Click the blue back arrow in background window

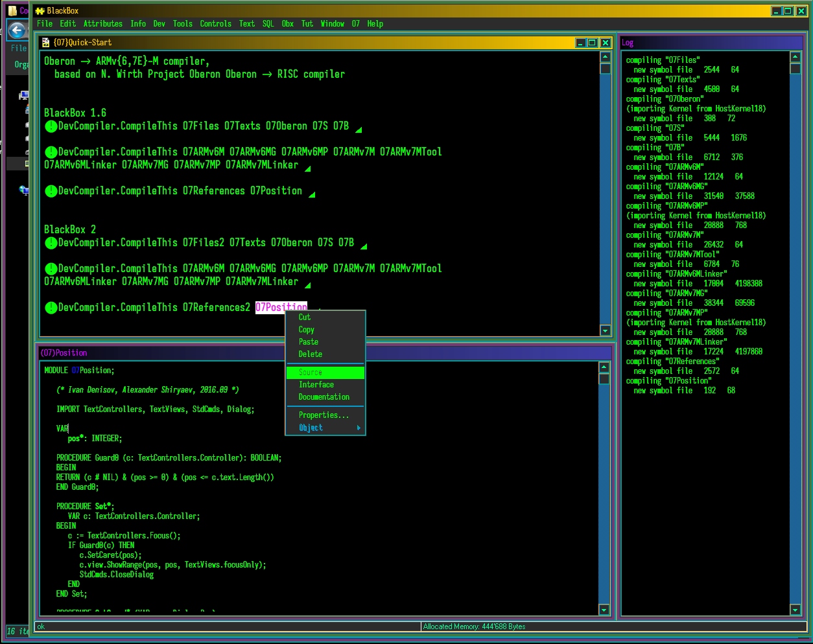click(x=17, y=30)
